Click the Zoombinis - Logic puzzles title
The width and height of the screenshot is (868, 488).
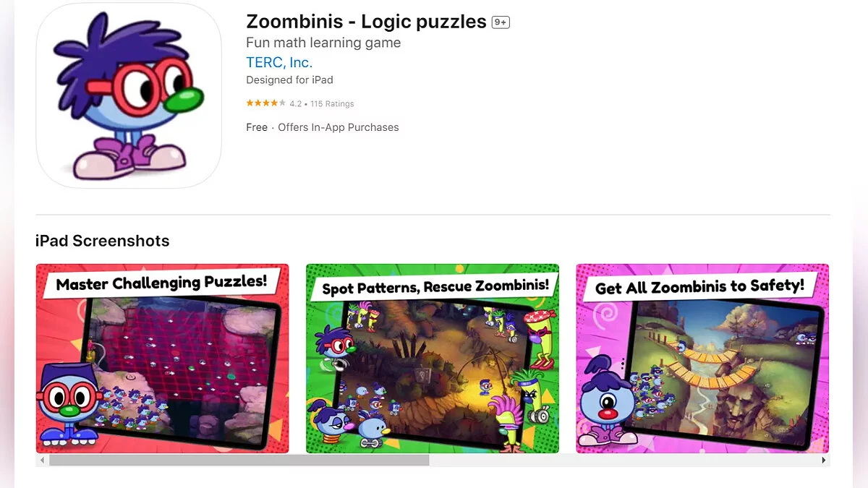[x=366, y=22]
